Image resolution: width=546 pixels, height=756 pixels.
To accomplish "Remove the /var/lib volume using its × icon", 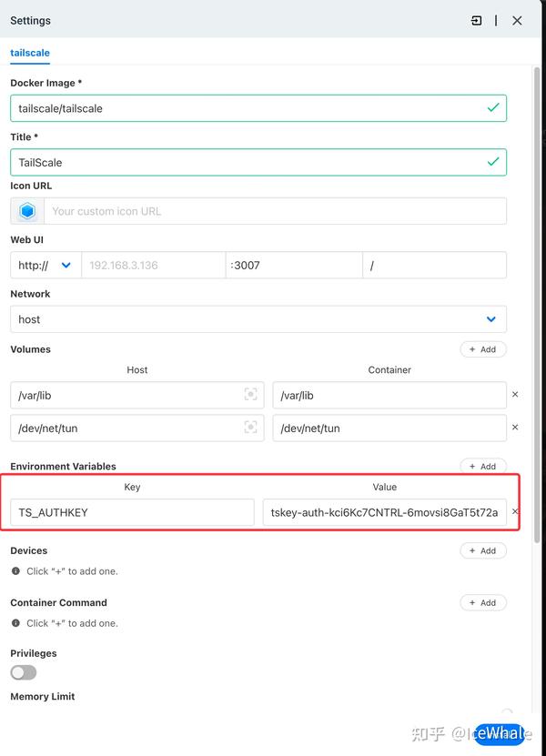I will [x=515, y=394].
